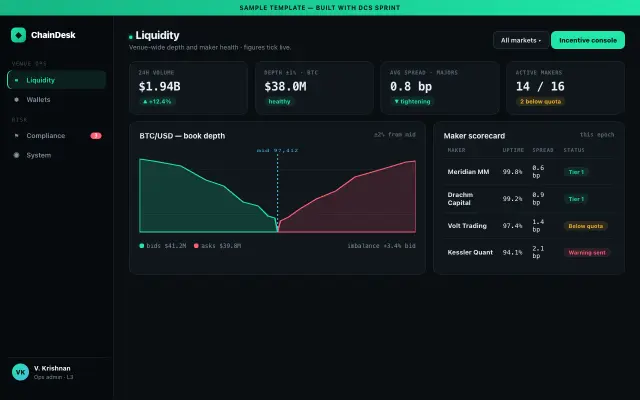Image resolution: width=640 pixels, height=400 pixels.
Task: Open the Wallets menu item
Action: [57, 100]
